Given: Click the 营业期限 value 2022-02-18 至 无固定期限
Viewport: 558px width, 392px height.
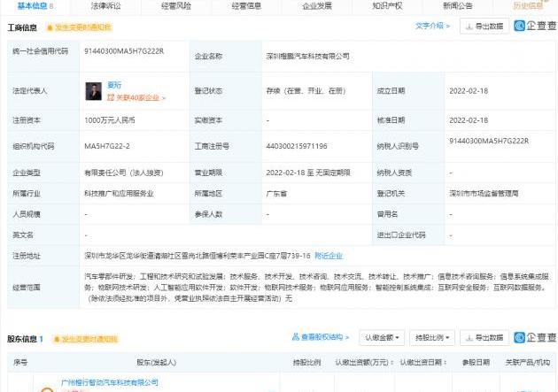Looking at the screenshot, I should (308, 173).
